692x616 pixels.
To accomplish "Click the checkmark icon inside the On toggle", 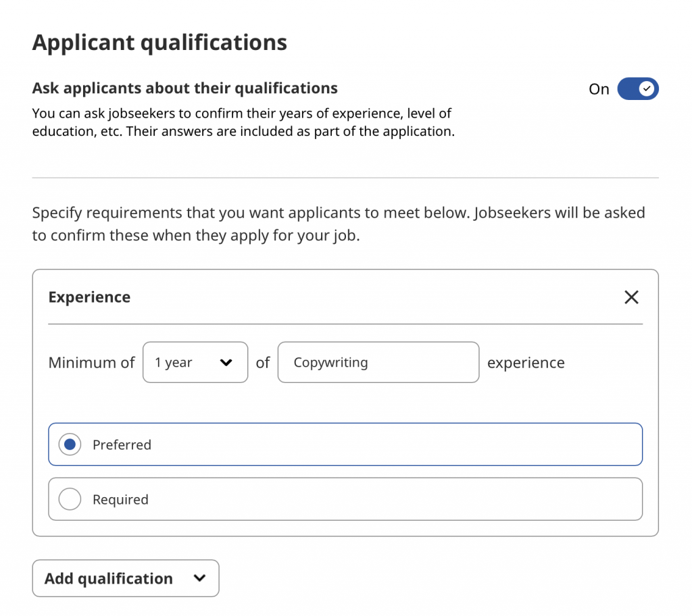I will tap(647, 88).
